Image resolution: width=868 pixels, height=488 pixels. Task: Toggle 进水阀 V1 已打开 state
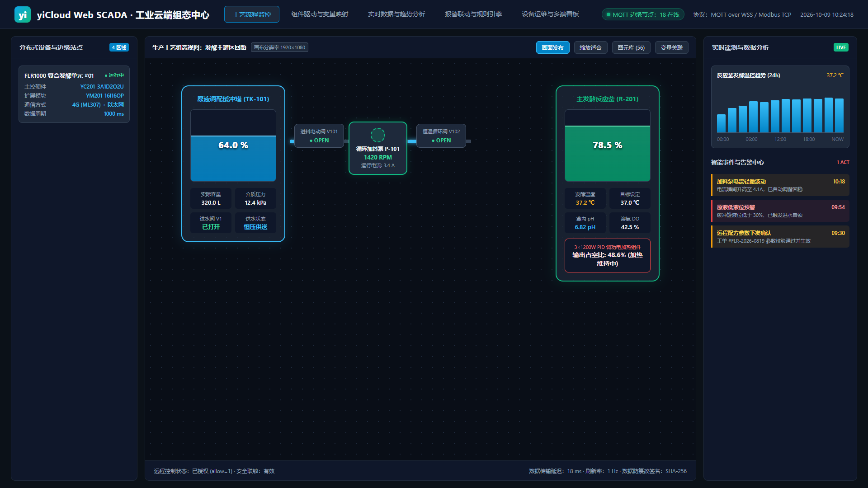click(211, 223)
